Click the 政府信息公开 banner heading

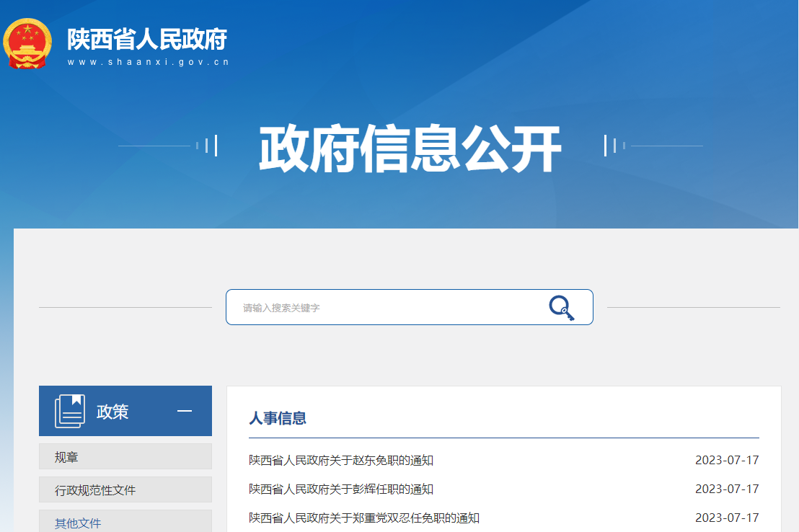[410, 148]
